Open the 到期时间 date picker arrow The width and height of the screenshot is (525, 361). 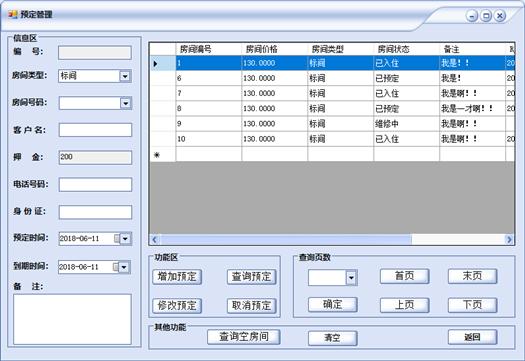coord(124,267)
